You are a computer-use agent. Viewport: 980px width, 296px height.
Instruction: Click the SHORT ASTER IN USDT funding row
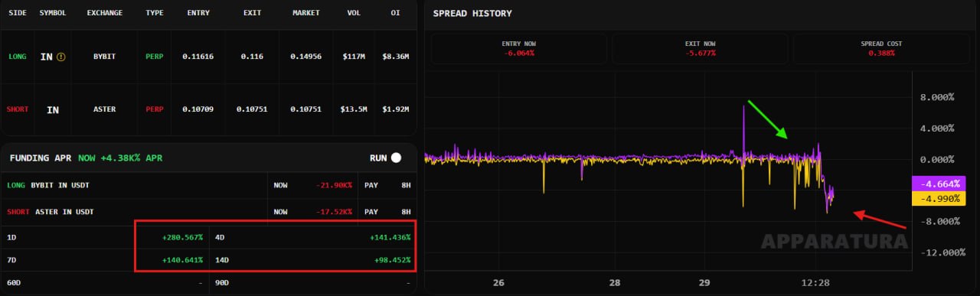(208, 211)
